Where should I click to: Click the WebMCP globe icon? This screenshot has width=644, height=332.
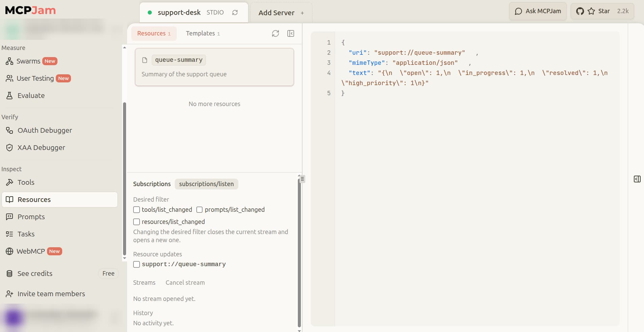[9, 251]
